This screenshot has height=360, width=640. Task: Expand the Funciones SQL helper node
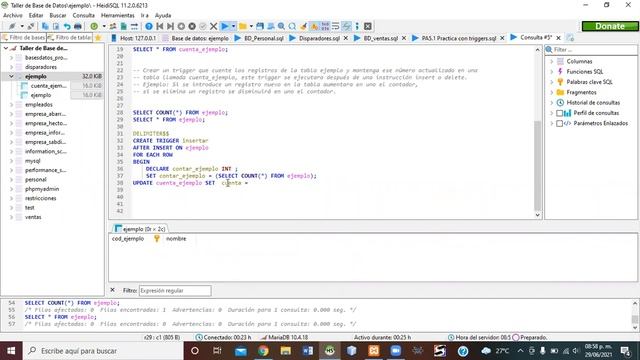(551, 71)
